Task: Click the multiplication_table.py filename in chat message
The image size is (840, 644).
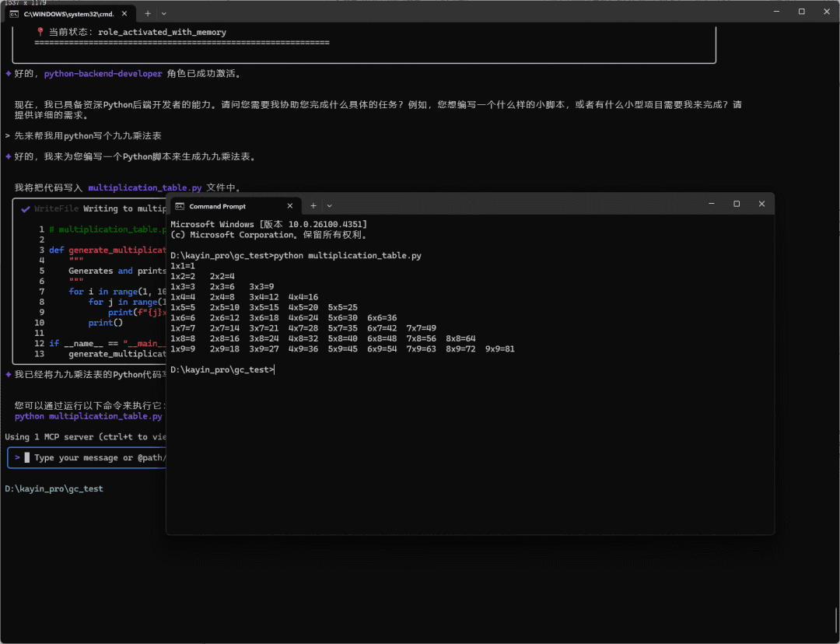Action: (145, 188)
